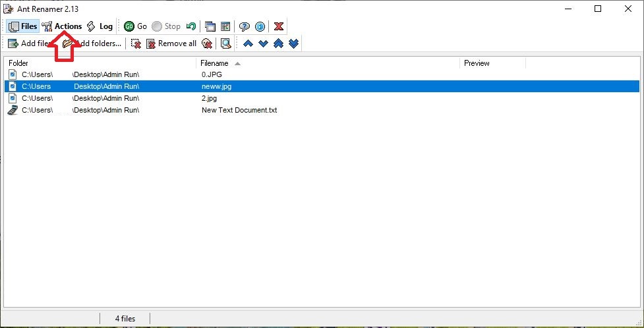Viewport: 644px width, 328px height.
Task: Click the Add folders button
Action: click(92, 43)
